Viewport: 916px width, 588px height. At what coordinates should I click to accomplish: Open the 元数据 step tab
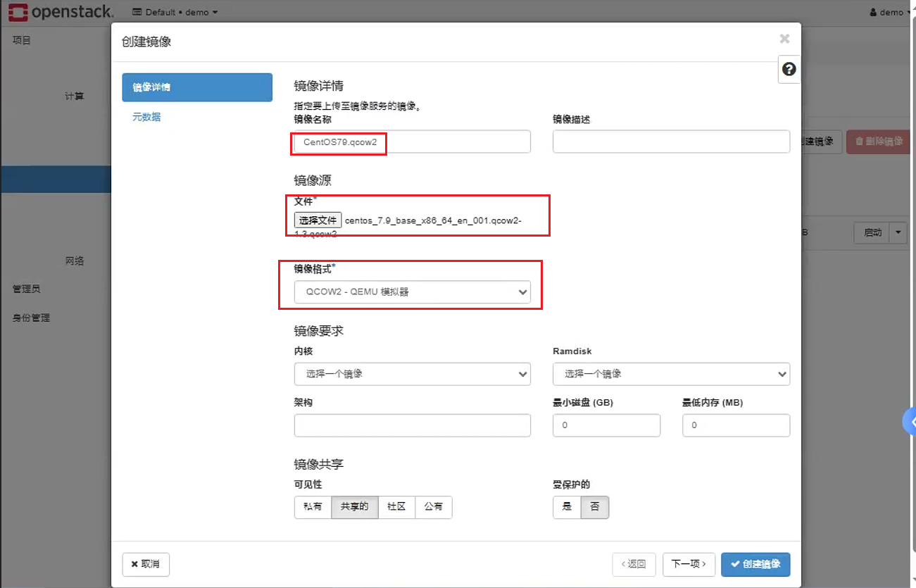pos(146,117)
